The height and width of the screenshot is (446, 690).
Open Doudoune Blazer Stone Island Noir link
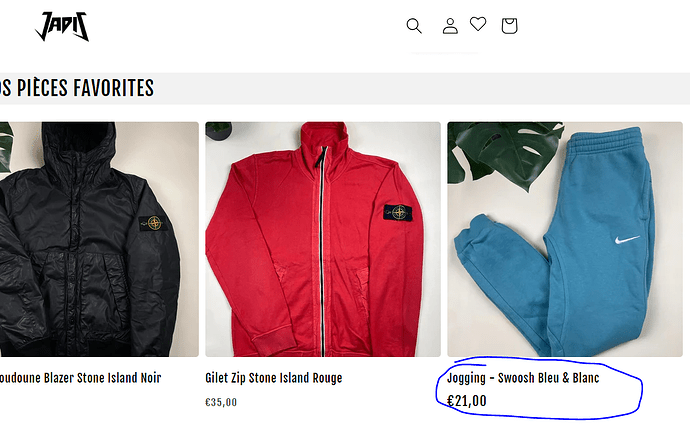coord(80,378)
